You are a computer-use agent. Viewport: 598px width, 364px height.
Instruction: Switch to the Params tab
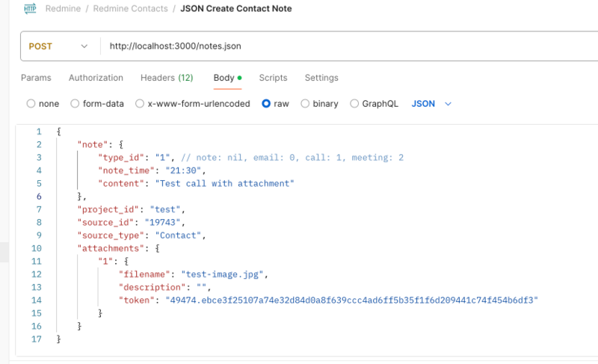point(35,78)
